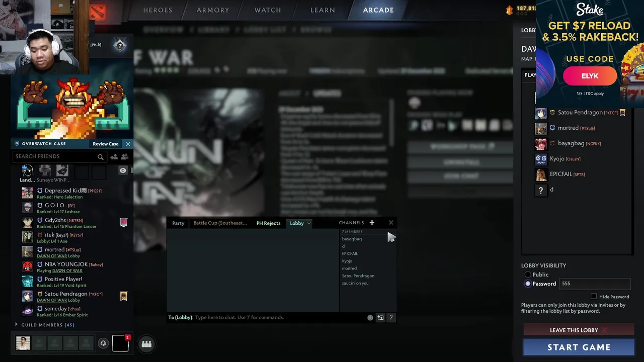Toggle Hide Password checkbox
The image size is (644, 362).
594,297
